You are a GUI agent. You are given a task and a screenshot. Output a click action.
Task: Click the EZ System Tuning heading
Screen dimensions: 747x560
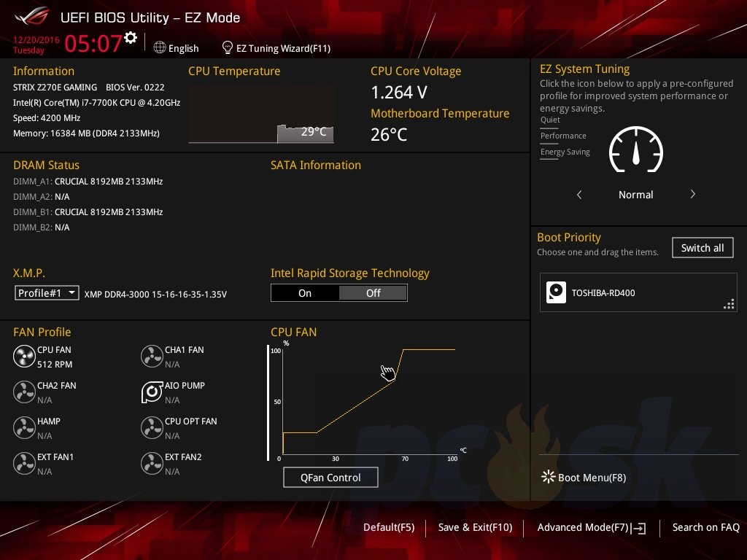584,69
